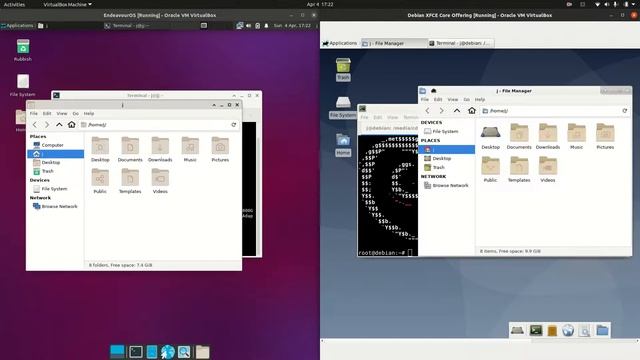This screenshot has height=360, width=640.
Task: Reload folder in Debian File Manager
Action: (624, 111)
